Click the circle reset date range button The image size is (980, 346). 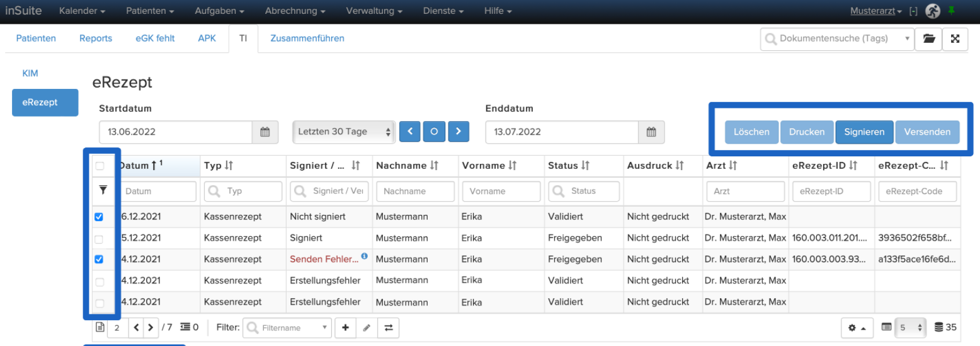(x=434, y=132)
